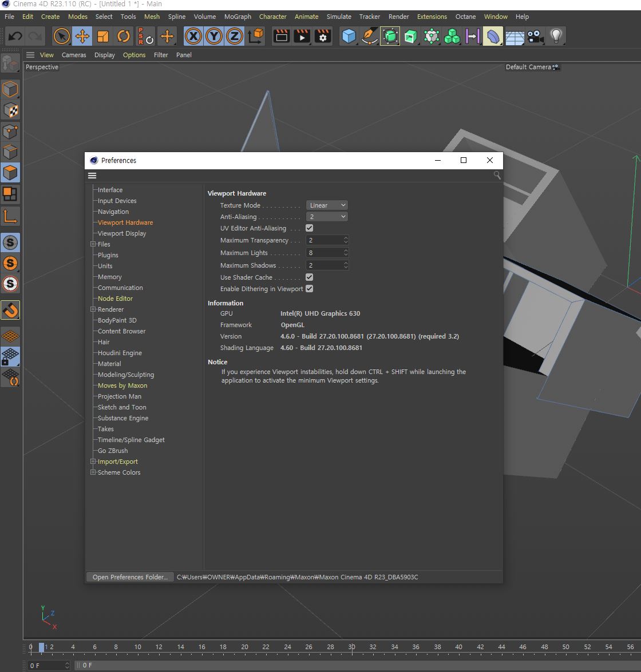Add a Camera object

click(x=535, y=36)
